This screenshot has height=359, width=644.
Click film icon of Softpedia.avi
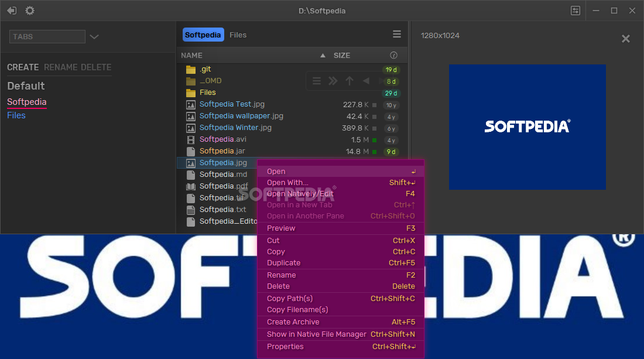tap(191, 139)
